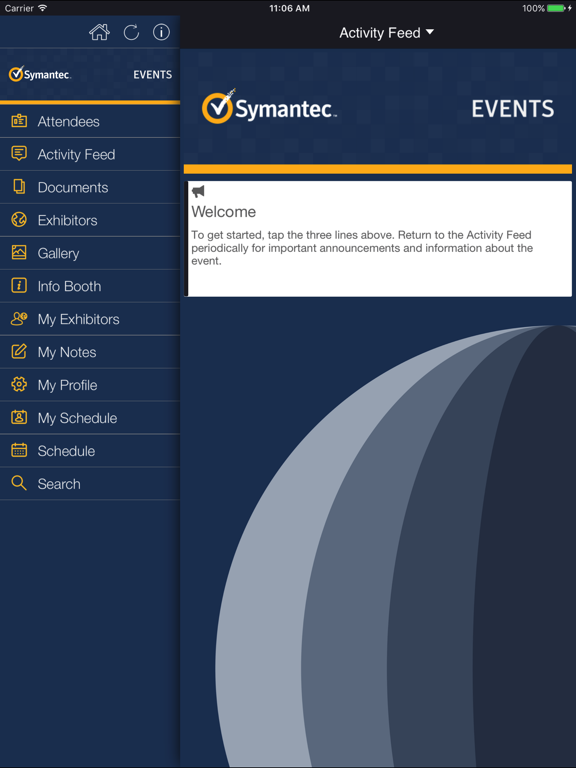Click the My Exhibitors people icon

click(x=19, y=319)
